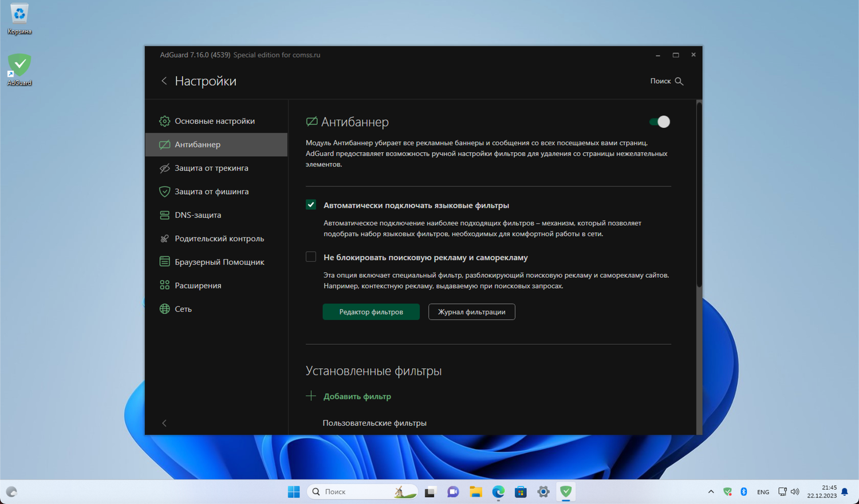Collapse the settings sidebar with bottom chevron
Image resolution: width=859 pixels, height=504 pixels.
pos(164,423)
